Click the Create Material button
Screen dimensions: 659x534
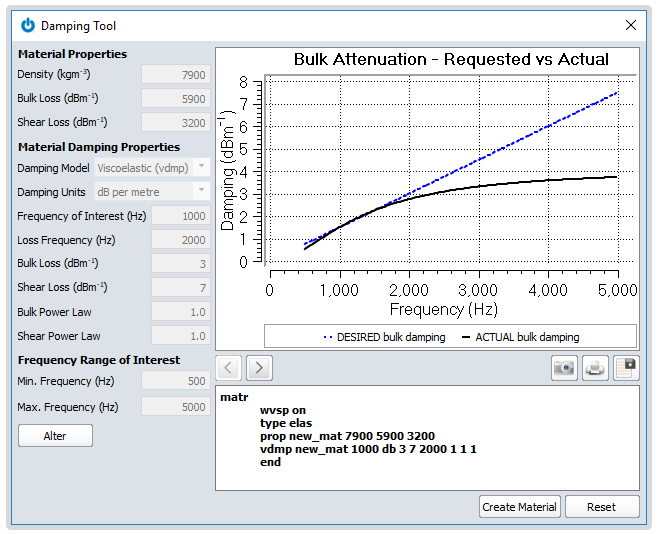(519, 507)
